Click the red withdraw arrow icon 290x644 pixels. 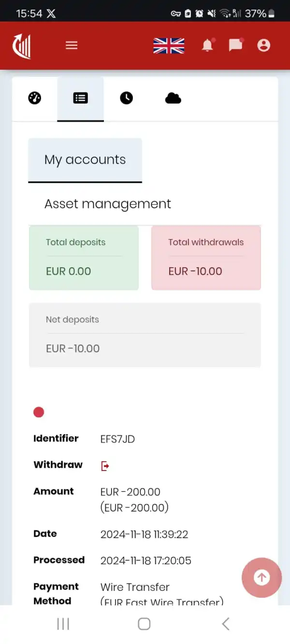click(x=105, y=466)
